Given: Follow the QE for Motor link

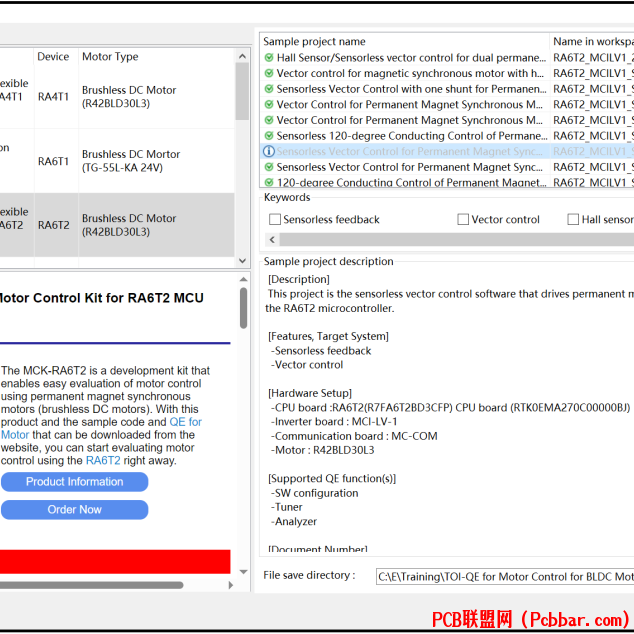Looking at the screenshot, I should (186, 422).
